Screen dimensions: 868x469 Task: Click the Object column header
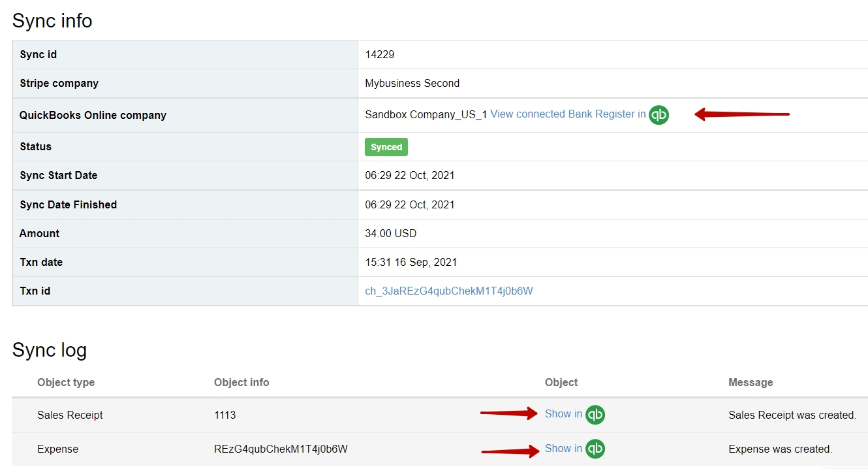tap(561, 383)
